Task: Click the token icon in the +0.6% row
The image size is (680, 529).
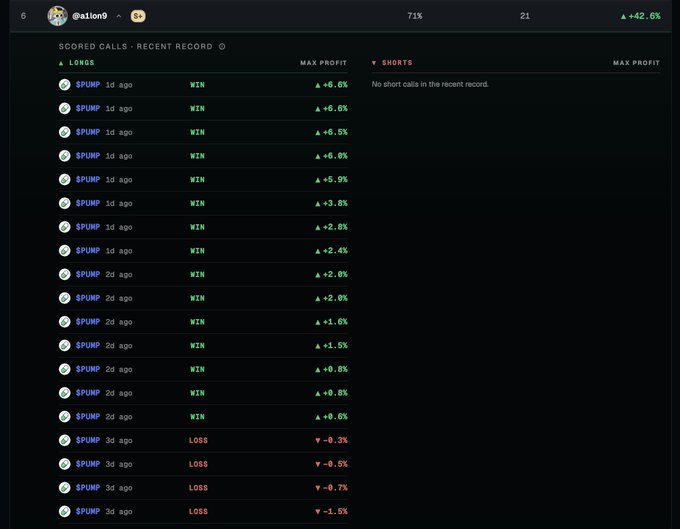Action: click(x=65, y=416)
